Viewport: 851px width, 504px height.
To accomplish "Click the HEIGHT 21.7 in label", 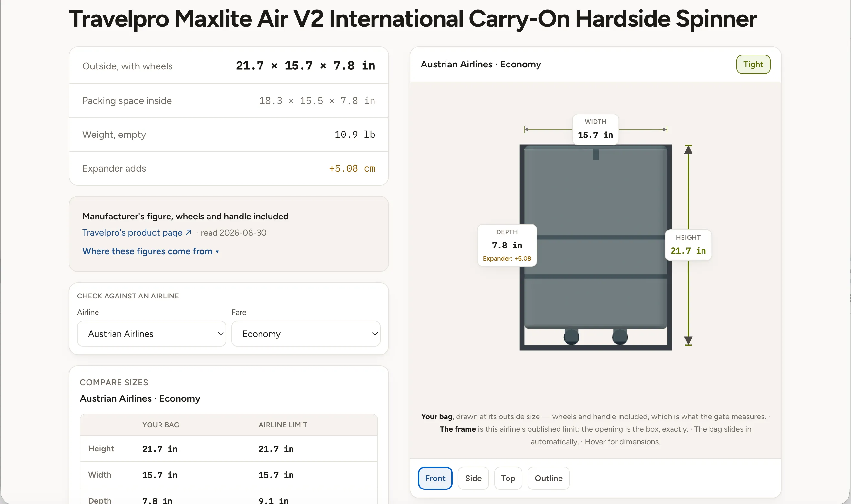I will [x=688, y=245].
